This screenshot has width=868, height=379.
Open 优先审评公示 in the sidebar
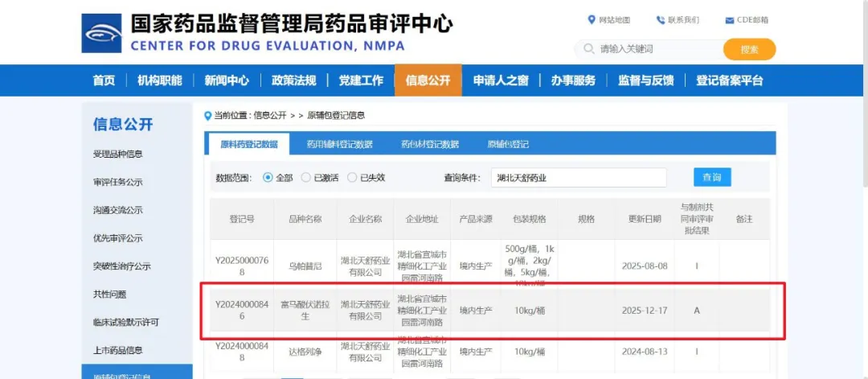coord(118,238)
